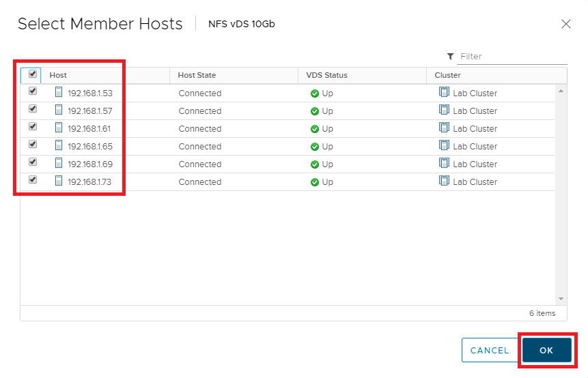This screenshot has width=588, height=378.
Task: Click the cluster icon in the 192.168.1.69 row
Action: coord(444,164)
